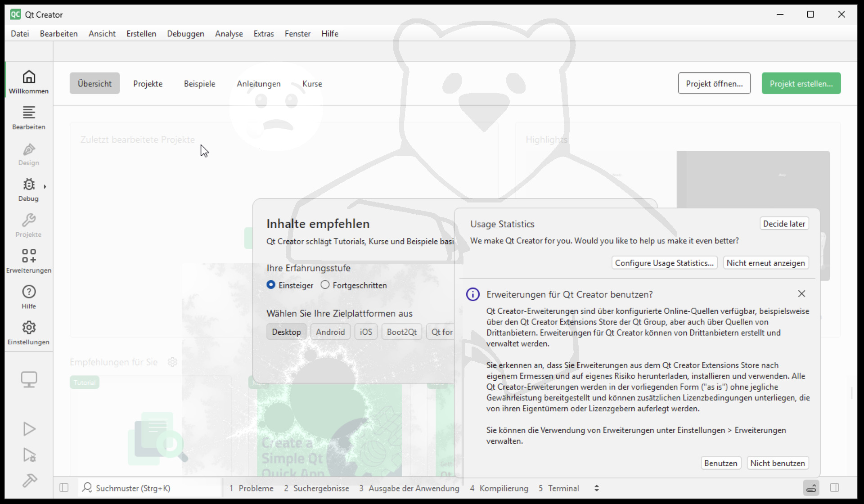Open the Analyse menu

(229, 33)
